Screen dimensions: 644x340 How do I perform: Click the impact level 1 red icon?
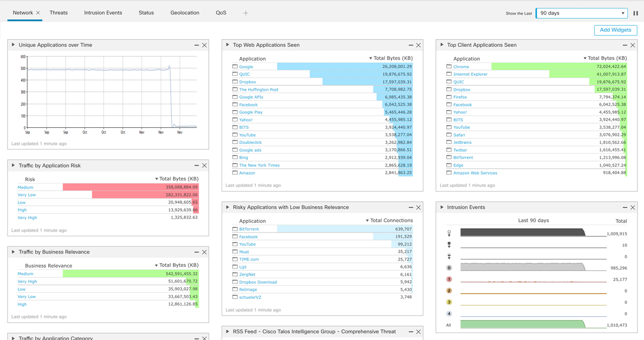449,279
